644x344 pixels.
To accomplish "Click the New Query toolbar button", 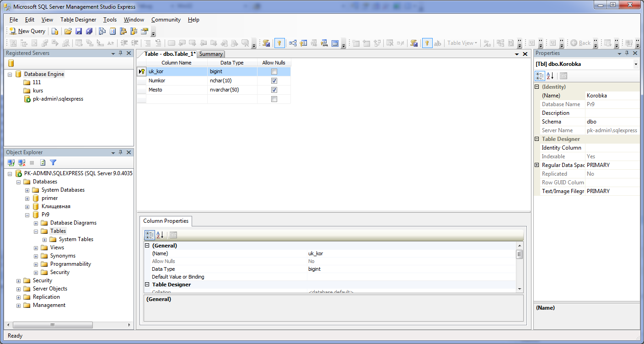I will [27, 31].
